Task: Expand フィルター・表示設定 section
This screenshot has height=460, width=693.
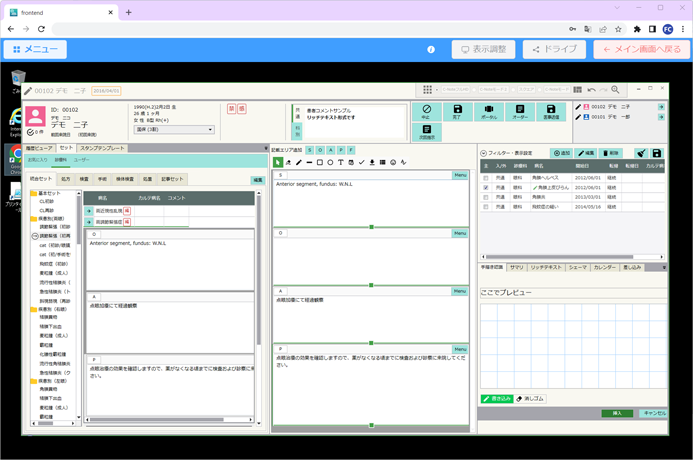Action: click(x=484, y=153)
